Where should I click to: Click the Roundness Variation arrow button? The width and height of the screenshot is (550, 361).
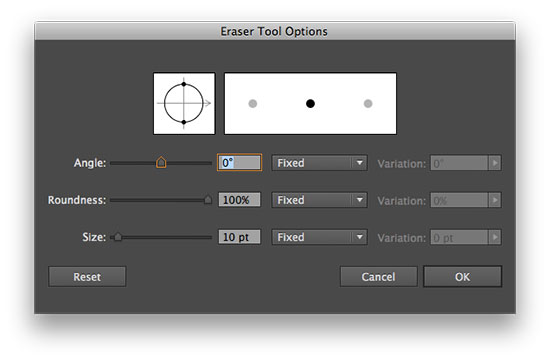495,200
